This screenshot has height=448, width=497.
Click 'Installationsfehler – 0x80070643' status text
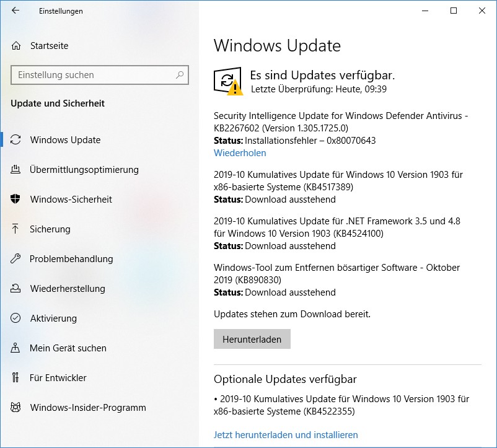[x=310, y=141]
